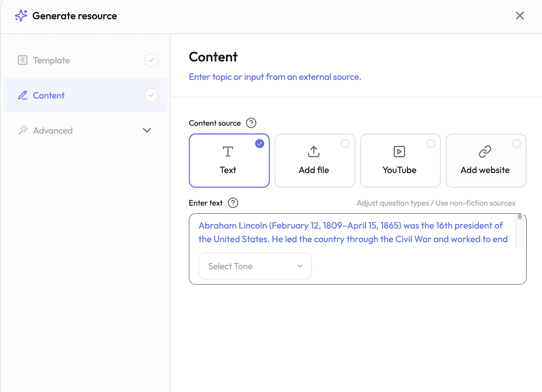The image size is (542, 392).
Task: Choose the Add file source card
Action: coord(315,160)
